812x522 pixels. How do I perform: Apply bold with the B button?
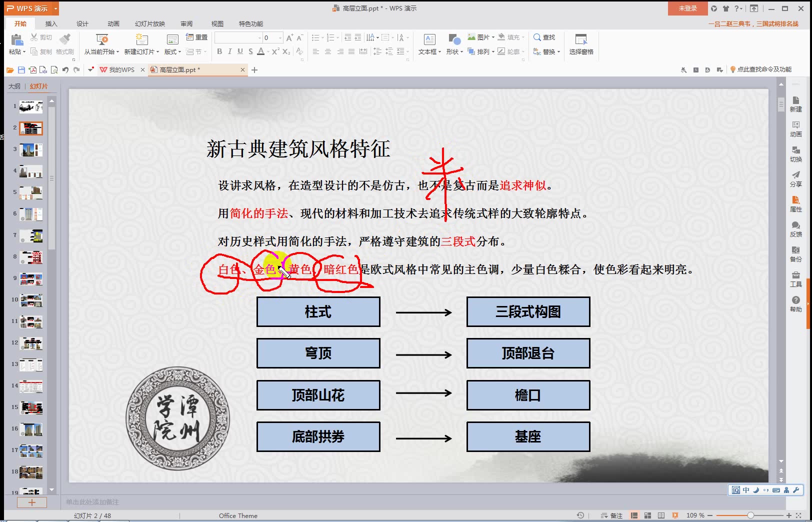coord(219,51)
